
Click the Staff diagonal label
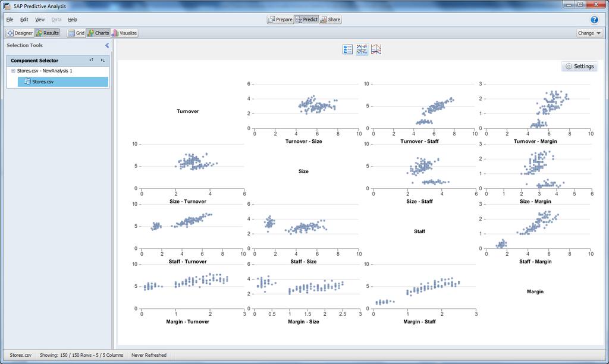click(x=419, y=231)
